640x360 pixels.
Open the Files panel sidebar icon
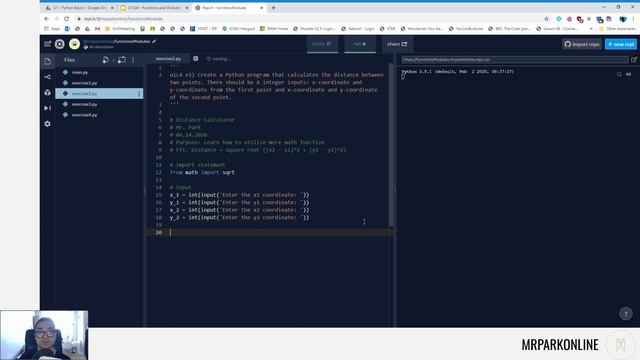pos(47,61)
